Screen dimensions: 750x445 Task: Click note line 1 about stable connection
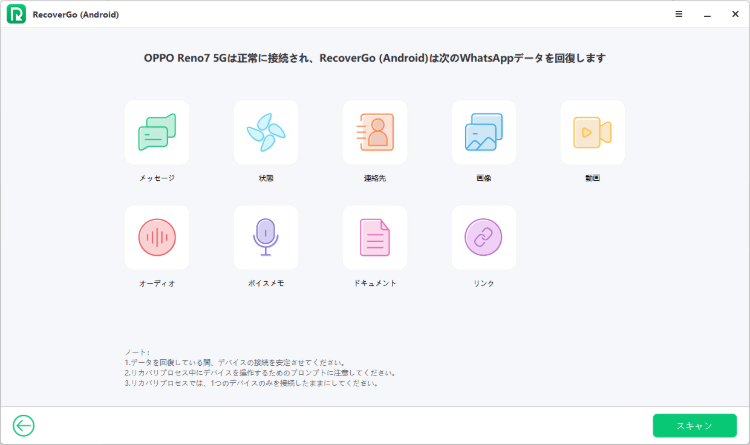coord(235,362)
